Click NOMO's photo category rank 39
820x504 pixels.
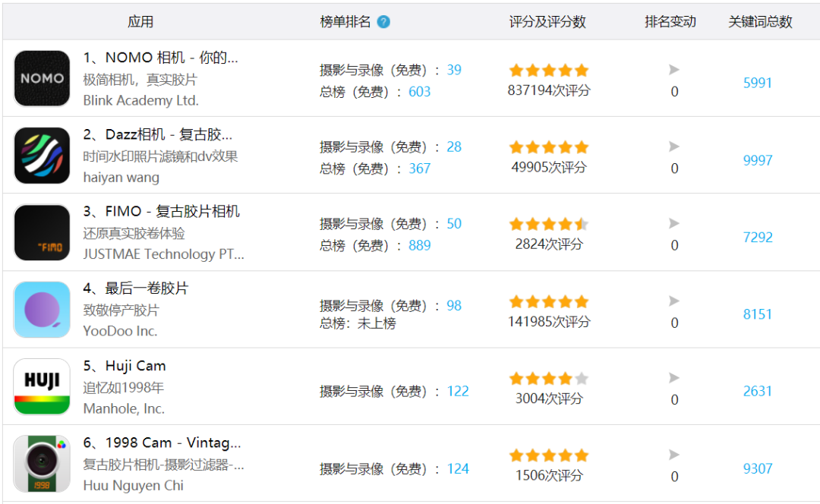454,70
